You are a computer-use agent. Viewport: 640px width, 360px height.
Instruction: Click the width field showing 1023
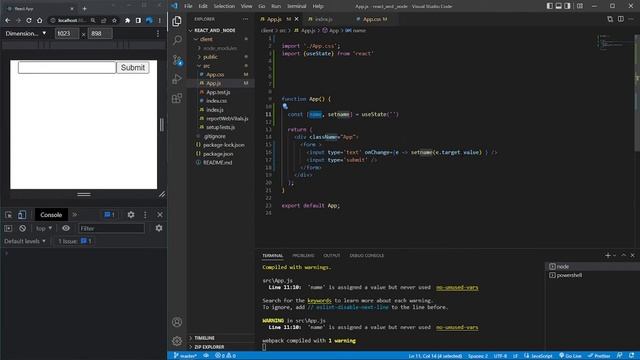[67, 33]
